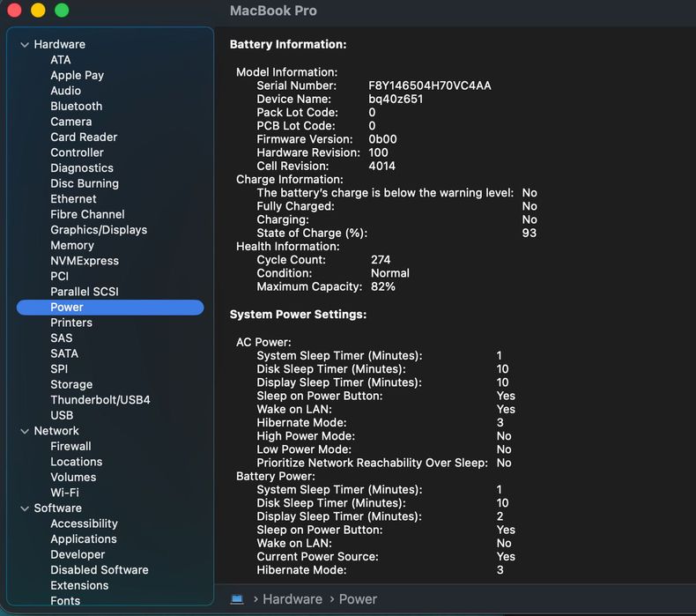Select Developer under Software
This screenshot has height=616, width=696.
pyautogui.click(x=78, y=554)
